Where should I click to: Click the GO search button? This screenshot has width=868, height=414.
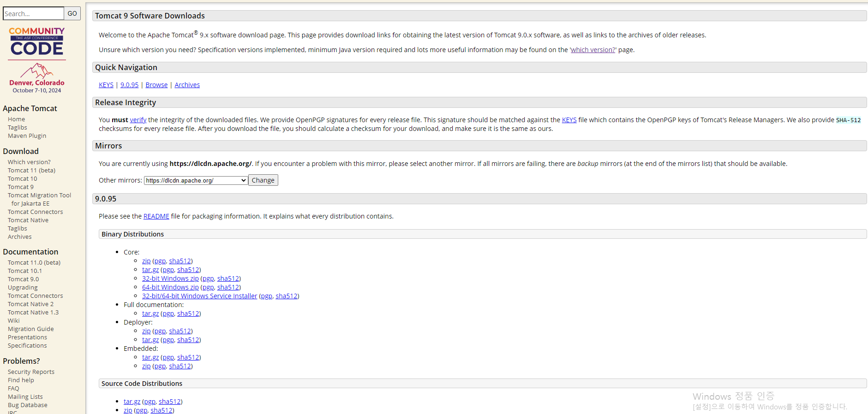[x=72, y=13]
